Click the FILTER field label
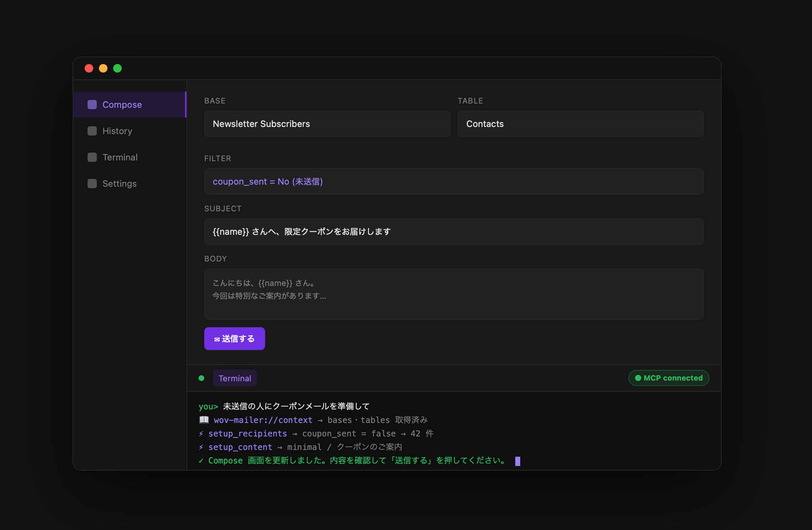The height and width of the screenshot is (530, 812). [x=218, y=158]
